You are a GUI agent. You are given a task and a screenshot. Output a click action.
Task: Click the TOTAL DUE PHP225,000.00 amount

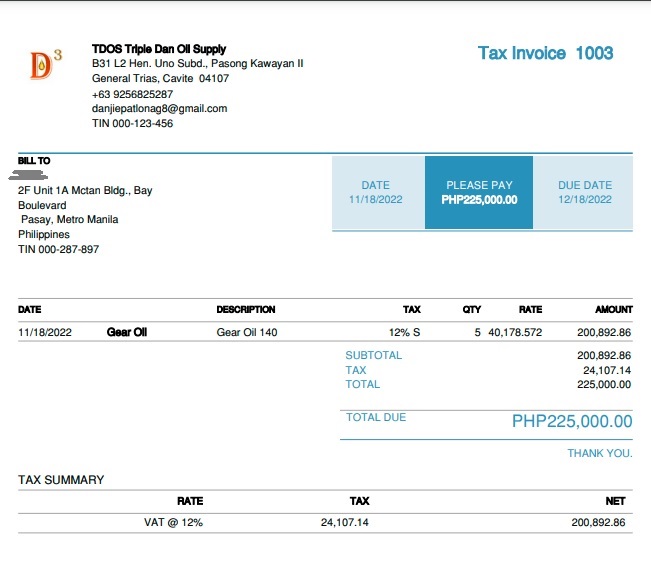click(572, 421)
